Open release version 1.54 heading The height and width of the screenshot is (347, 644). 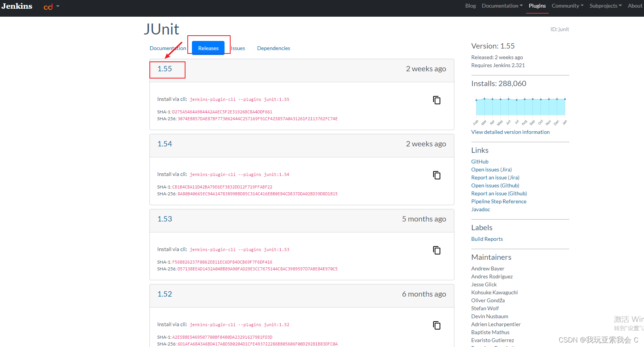click(165, 144)
